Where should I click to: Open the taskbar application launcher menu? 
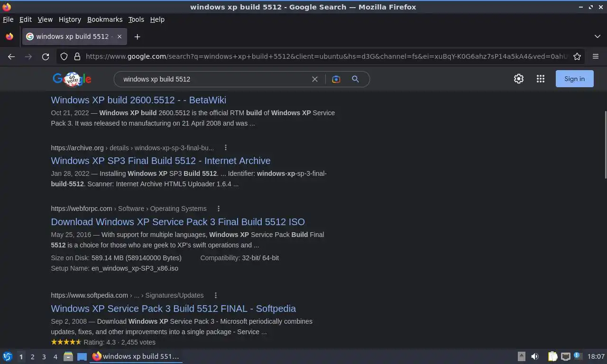(8, 356)
